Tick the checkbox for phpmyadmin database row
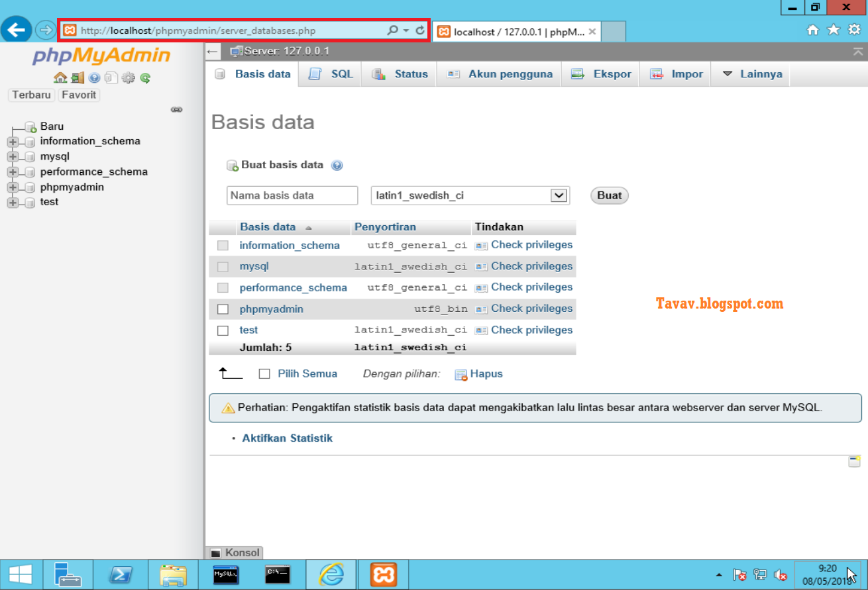 tap(223, 309)
